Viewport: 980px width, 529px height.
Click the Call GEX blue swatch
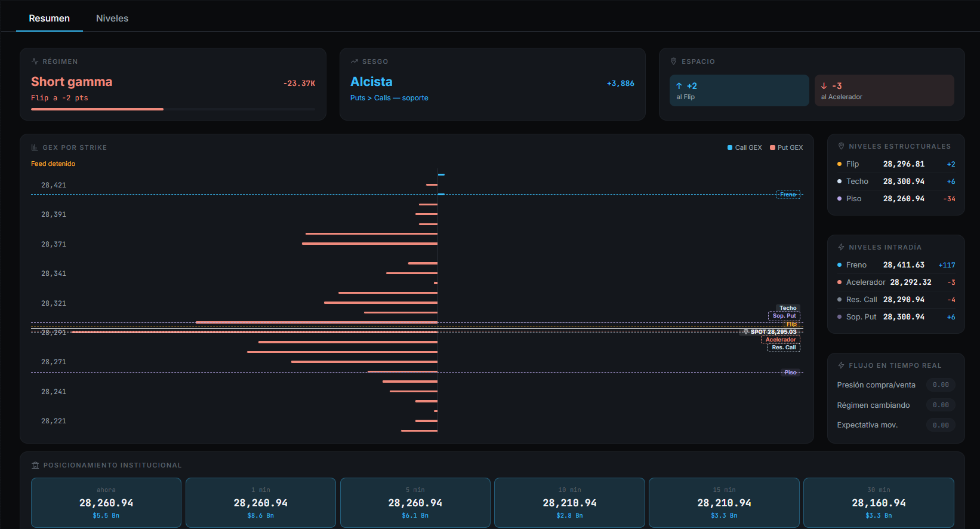click(730, 147)
